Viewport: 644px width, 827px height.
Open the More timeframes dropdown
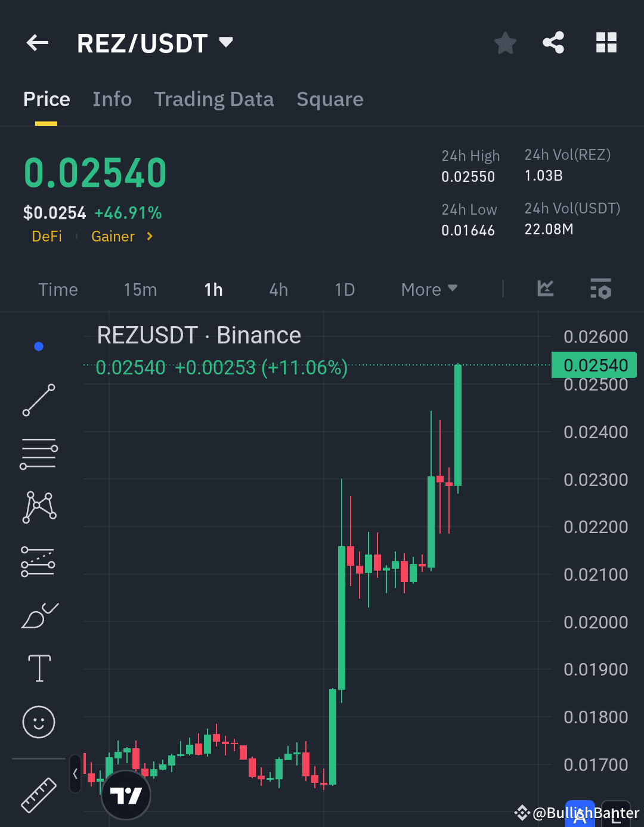pos(428,289)
